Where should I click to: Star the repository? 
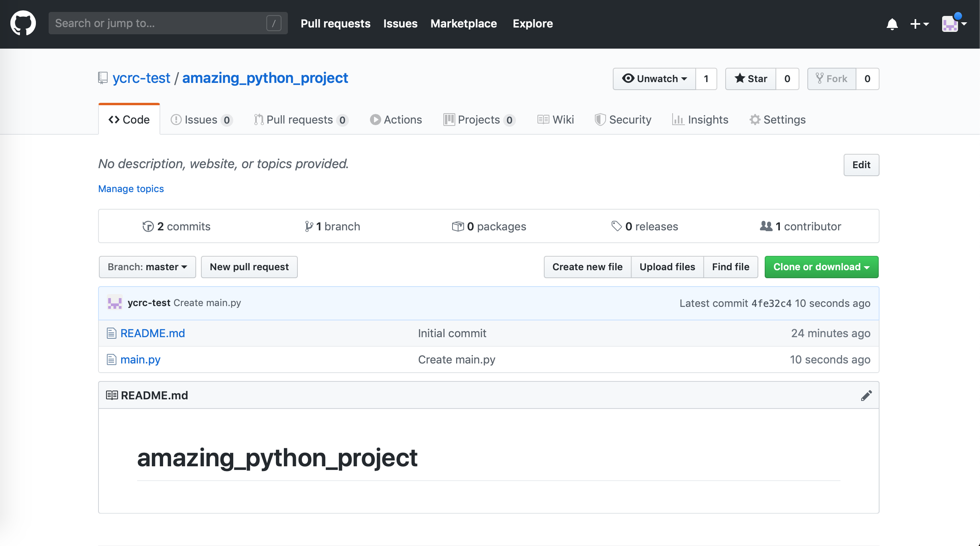(751, 79)
